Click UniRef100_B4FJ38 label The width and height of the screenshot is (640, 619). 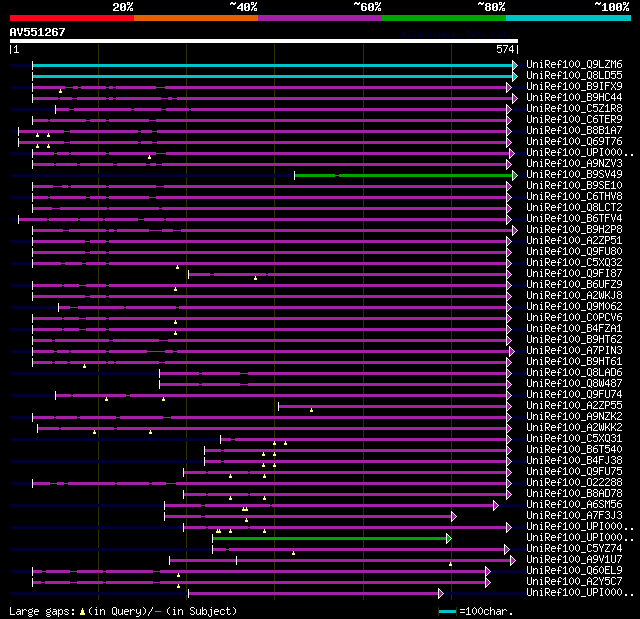point(574,461)
